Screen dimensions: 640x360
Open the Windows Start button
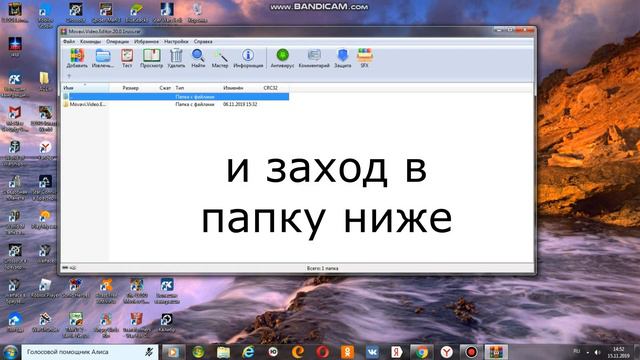[x=10, y=352]
